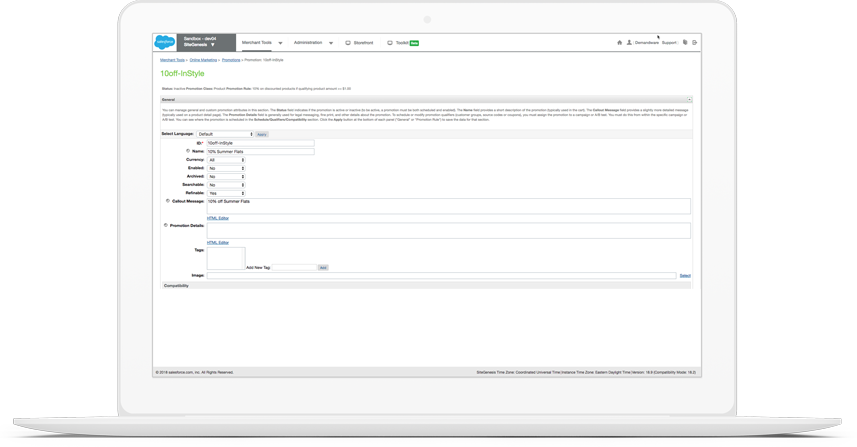The image size is (857, 447).
Task: Click the Storefront monitor icon
Action: point(348,43)
